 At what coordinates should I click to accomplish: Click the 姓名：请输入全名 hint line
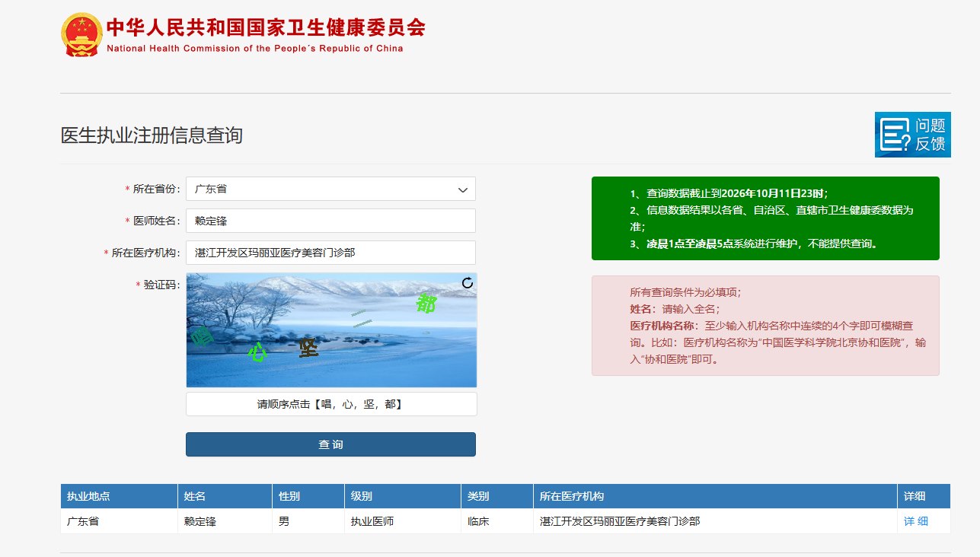pyautogui.click(x=675, y=309)
